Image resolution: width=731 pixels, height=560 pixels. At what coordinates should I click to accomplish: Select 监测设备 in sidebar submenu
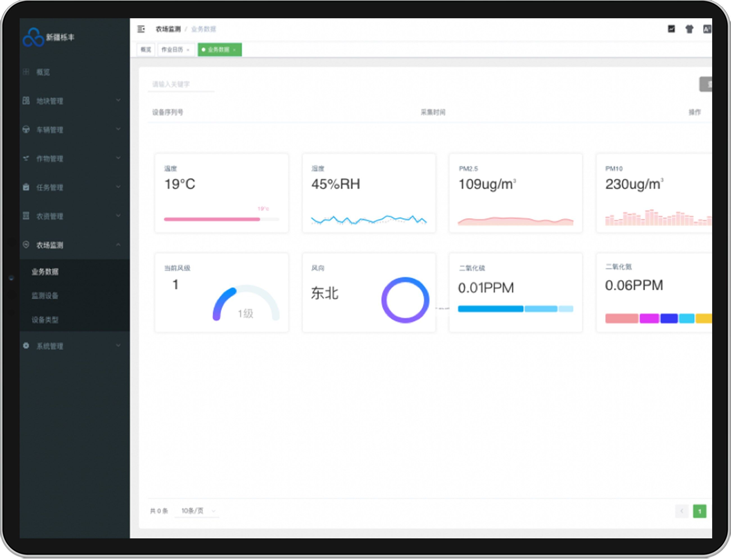point(45,296)
